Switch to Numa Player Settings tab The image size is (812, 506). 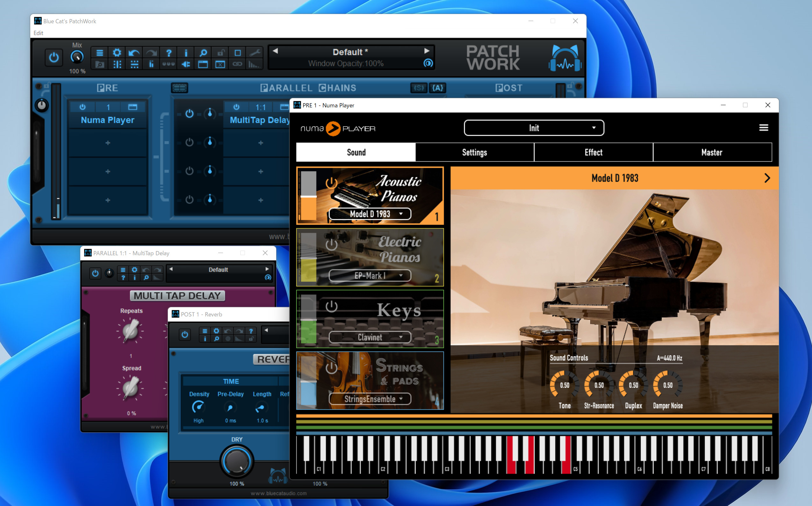click(474, 152)
